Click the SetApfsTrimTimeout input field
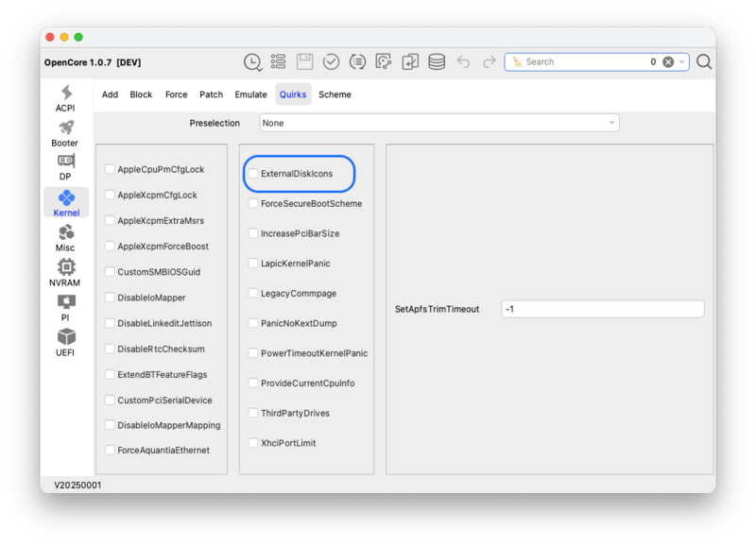The height and width of the screenshot is (546, 756). [x=602, y=309]
